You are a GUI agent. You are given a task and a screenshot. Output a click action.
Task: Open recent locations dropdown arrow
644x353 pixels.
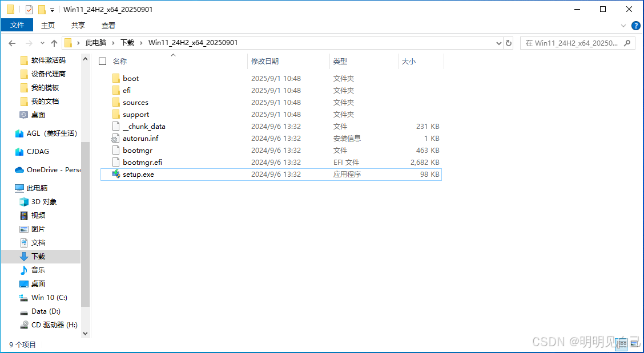(42, 43)
